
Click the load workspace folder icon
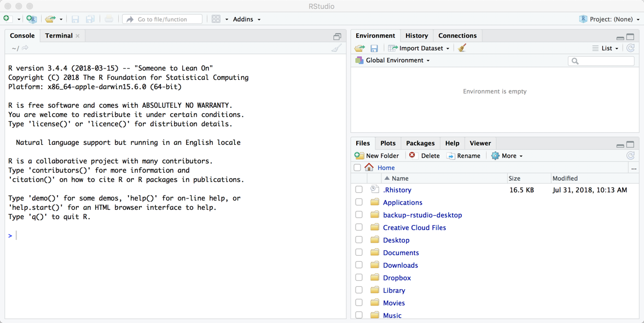pos(359,49)
